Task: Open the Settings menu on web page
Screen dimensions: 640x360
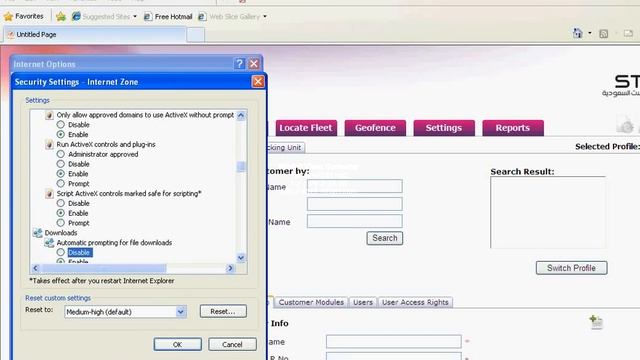Action: tap(444, 128)
